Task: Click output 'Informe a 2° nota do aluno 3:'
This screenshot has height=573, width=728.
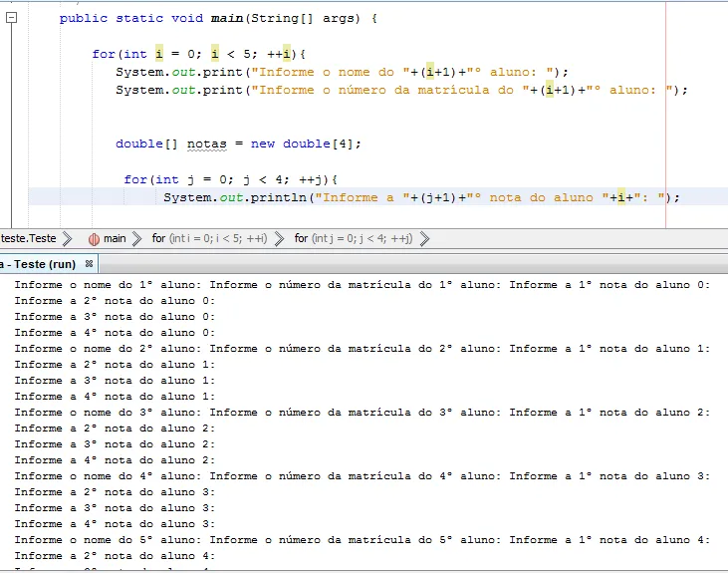Action: (115, 491)
